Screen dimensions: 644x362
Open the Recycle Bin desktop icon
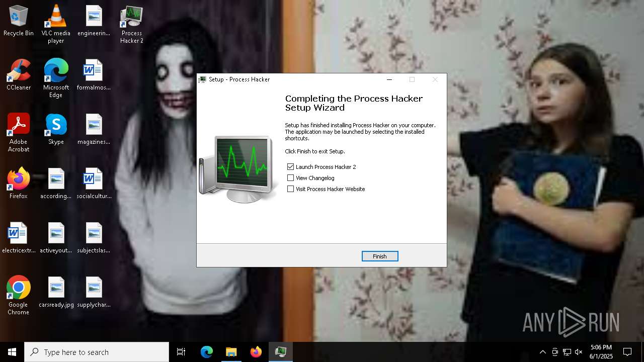[19, 21]
